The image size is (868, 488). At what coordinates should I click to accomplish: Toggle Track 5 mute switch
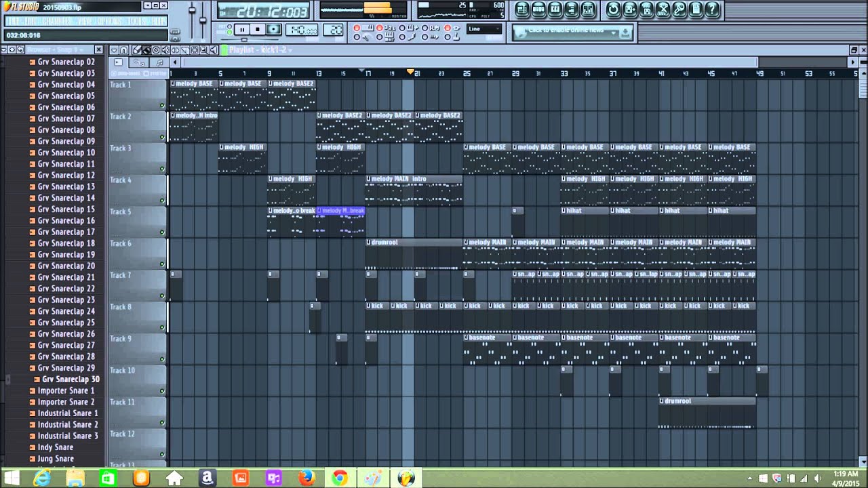click(162, 232)
